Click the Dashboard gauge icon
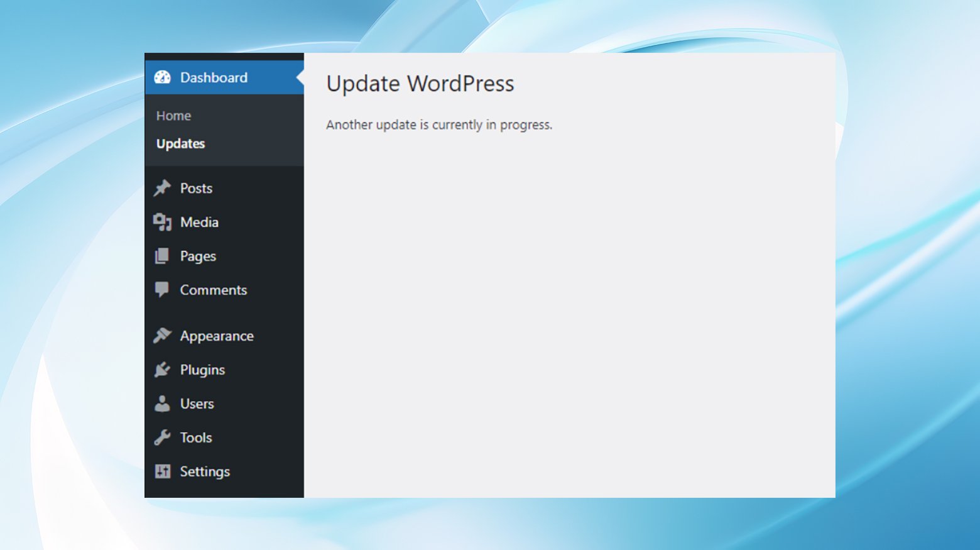 (x=162, y=77)
